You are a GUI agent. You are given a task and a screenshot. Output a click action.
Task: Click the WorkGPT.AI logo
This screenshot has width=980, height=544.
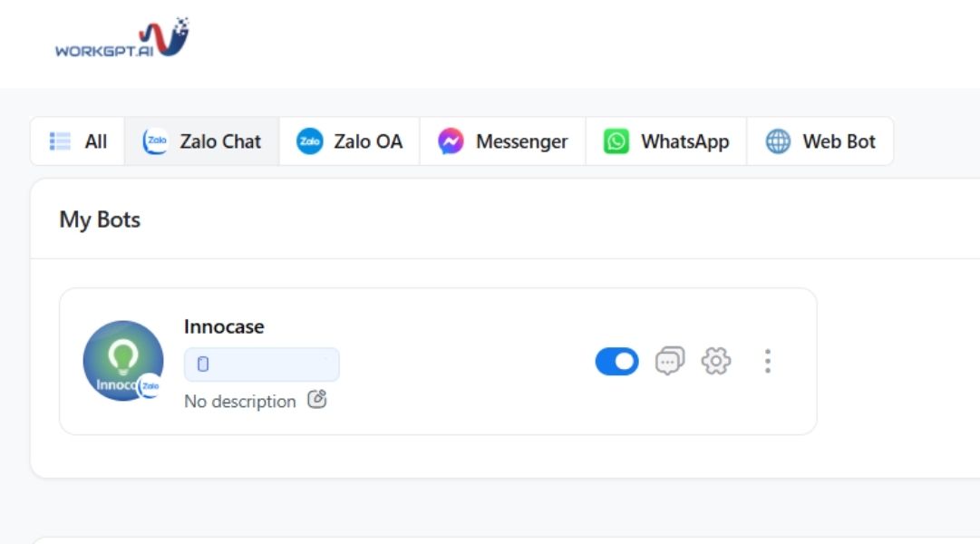[121, 41]
